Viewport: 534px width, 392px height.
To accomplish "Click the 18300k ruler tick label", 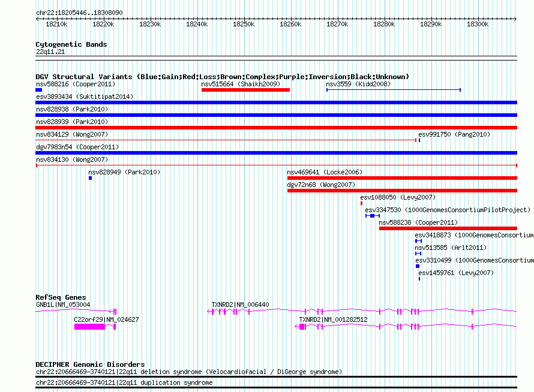I will click(x=478, y=24).
